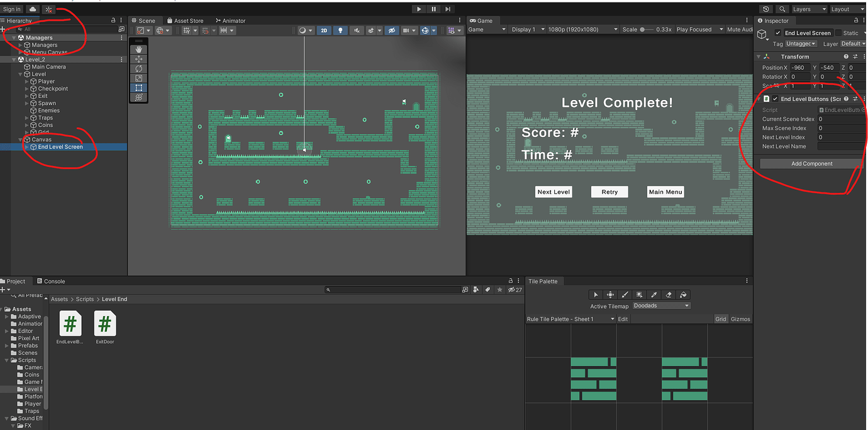Select the Paint brush in Tile Palette
Image resolution: width=868 pixels, height=430 pixels.
click(x=625, y=294)
